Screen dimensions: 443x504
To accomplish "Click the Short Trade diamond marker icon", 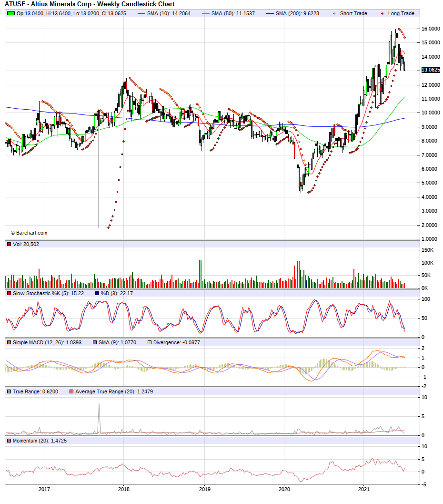I will tap(334, 13).
